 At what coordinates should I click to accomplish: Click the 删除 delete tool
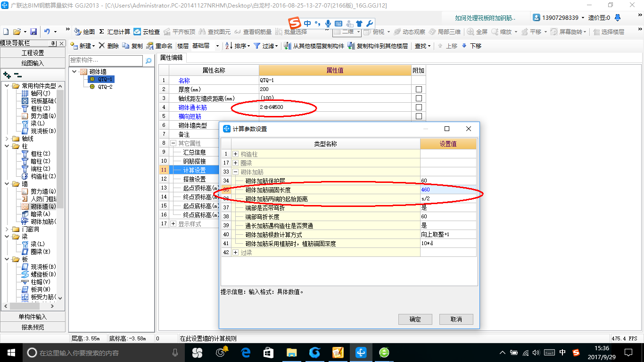[x=108, y=46]
